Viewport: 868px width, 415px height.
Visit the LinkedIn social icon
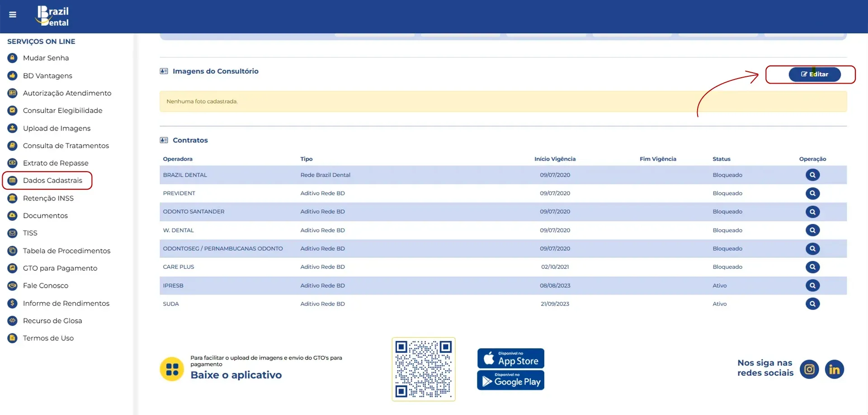coord(834,370)
